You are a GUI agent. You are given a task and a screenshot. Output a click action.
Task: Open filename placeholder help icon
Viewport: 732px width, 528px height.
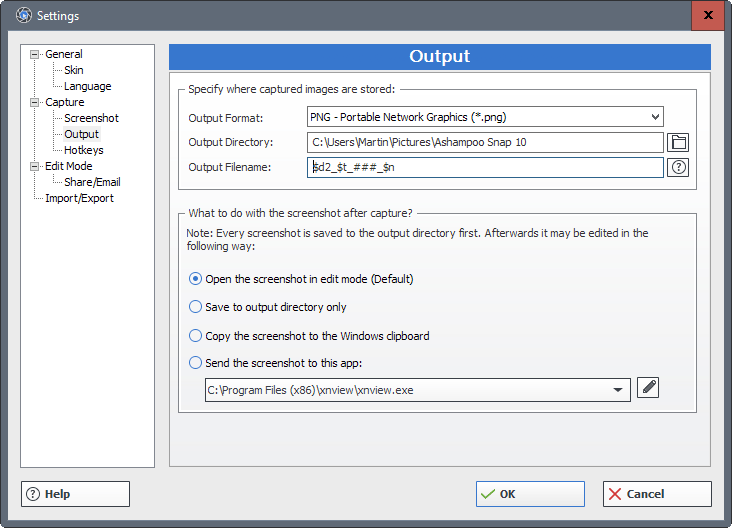tap(678, 167)
